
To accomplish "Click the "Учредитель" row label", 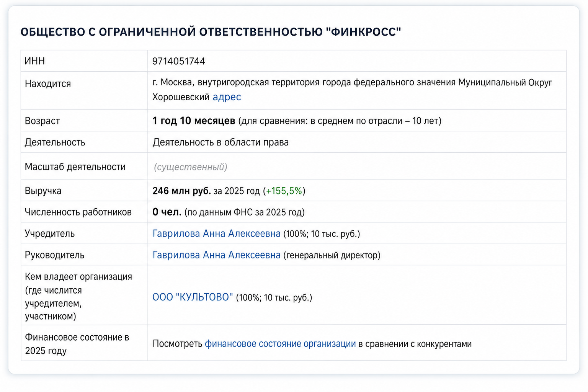I will coord(50,234).
